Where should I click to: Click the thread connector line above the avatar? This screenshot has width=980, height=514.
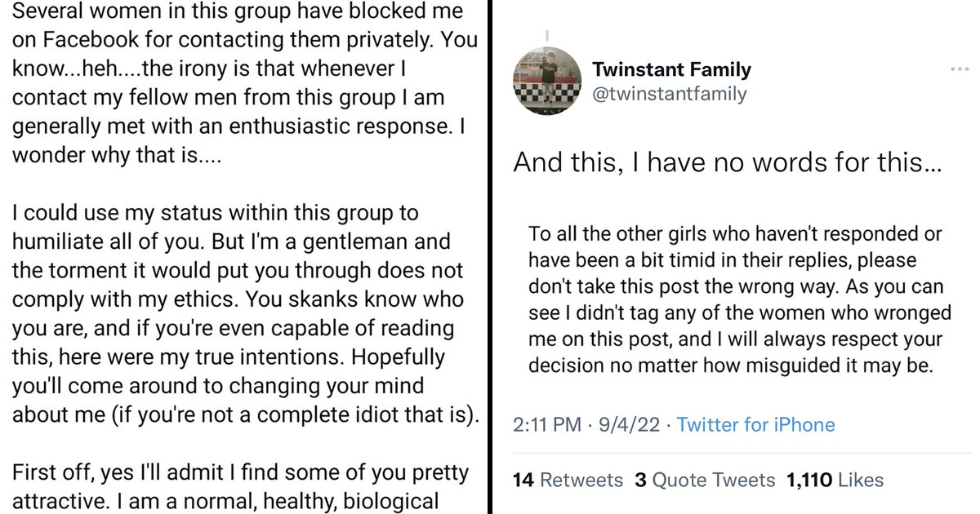click(x=545, y=37)
